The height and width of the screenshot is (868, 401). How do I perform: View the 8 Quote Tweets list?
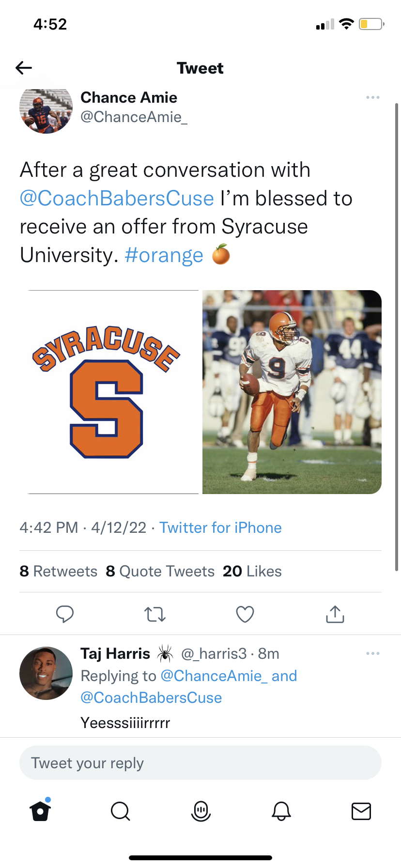point(160,572)
